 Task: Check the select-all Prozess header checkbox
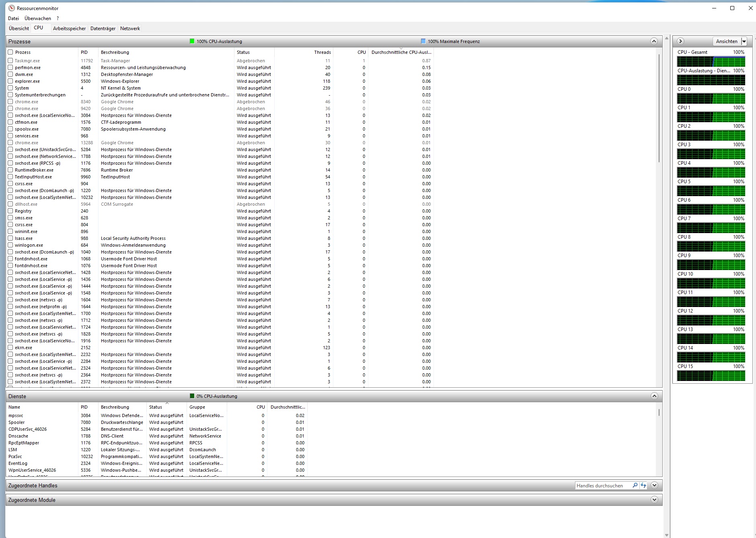[10, 52]
